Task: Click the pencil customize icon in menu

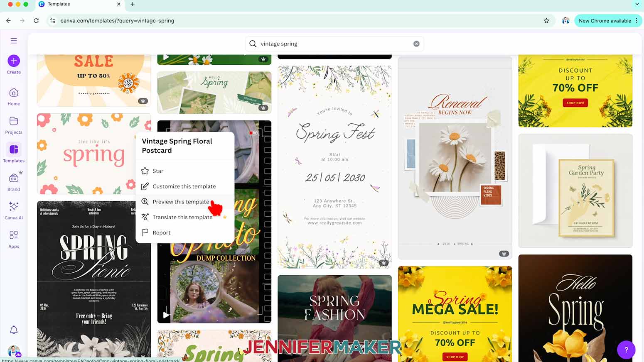Action: [145, 186]
